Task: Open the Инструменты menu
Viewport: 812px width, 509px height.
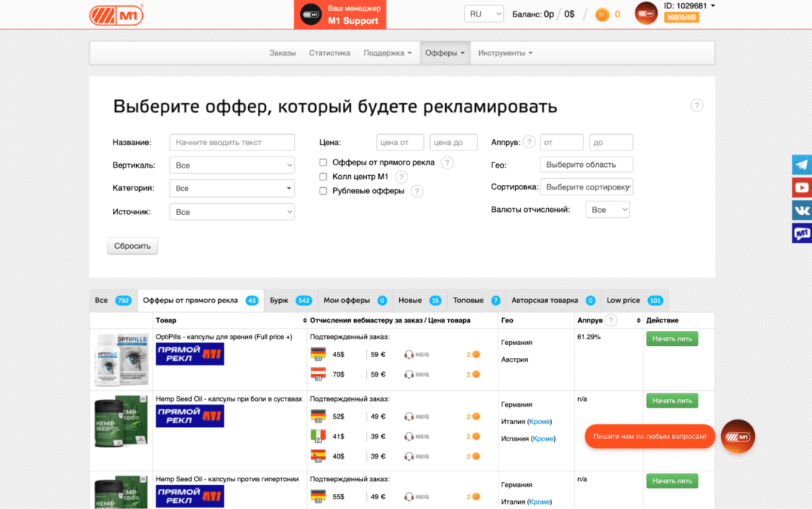Action: [x=505, y=53]
